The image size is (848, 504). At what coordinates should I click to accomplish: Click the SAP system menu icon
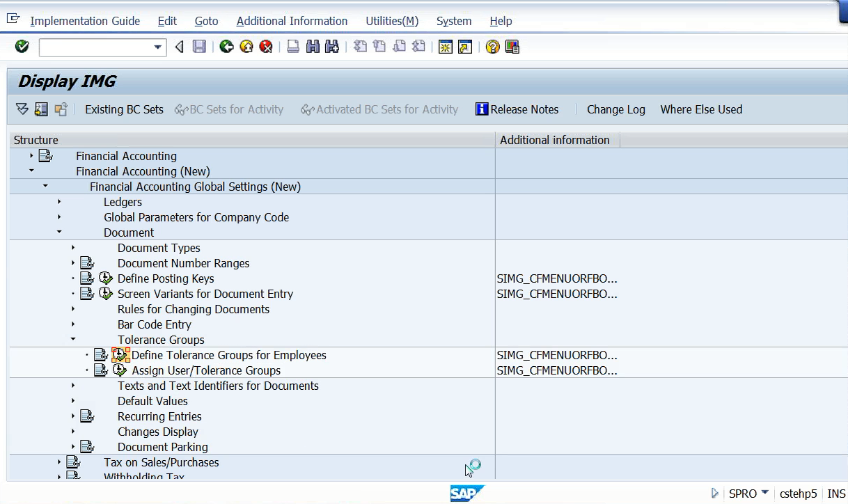pos(14,19)
